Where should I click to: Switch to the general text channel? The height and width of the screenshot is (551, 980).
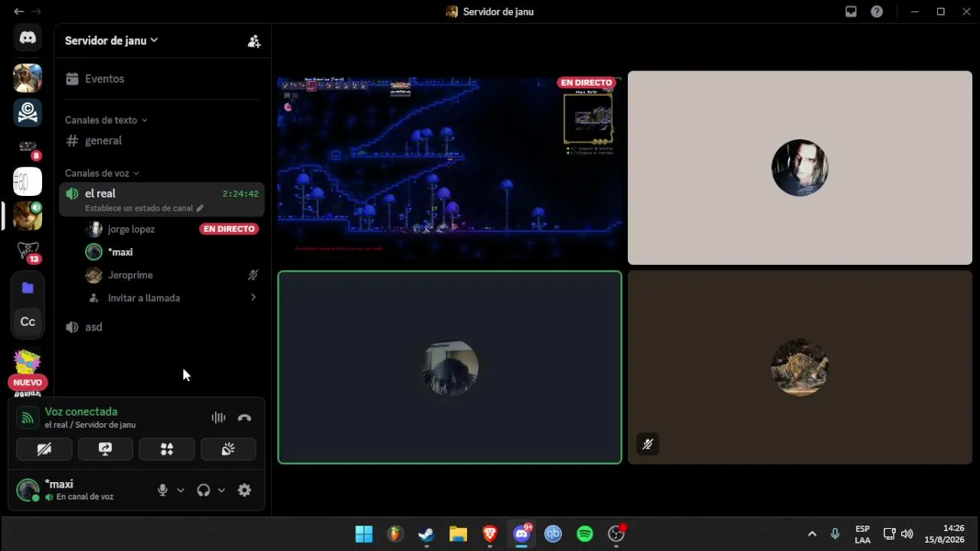(162, 141)
